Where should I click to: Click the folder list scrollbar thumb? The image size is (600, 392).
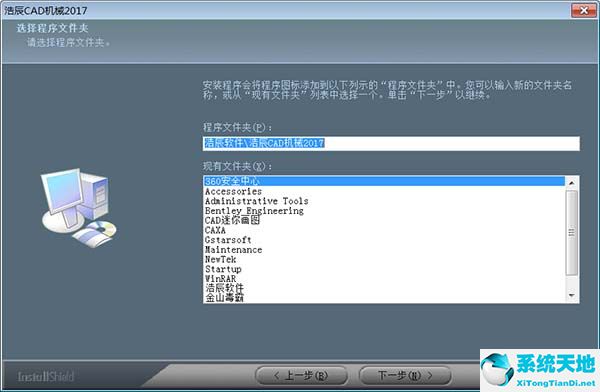click(x=572, y=233)
